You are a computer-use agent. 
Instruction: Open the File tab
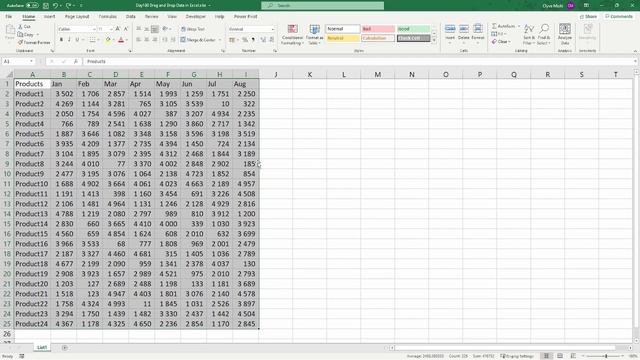tap(9, 17)
